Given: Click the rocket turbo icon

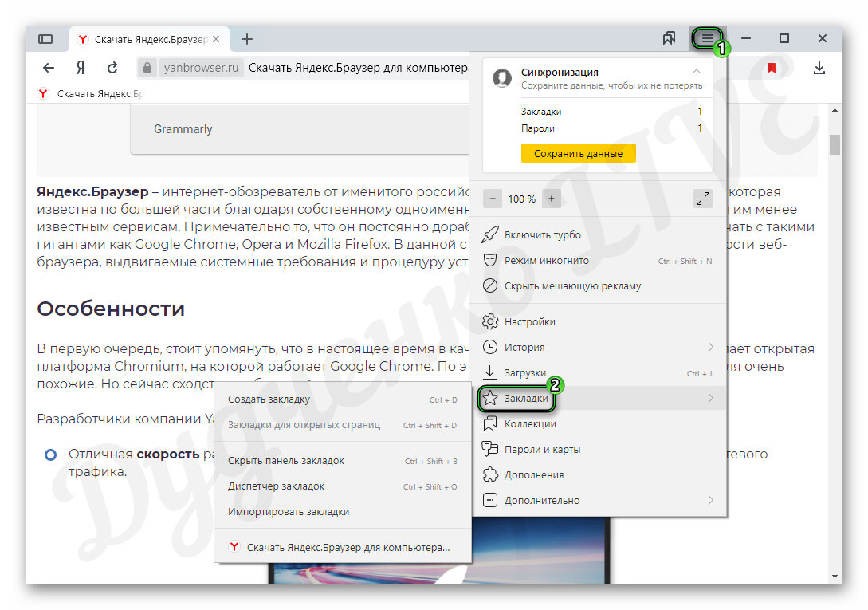Looking at the screenshot, I should pyautogui.click(x=490, y=234).
